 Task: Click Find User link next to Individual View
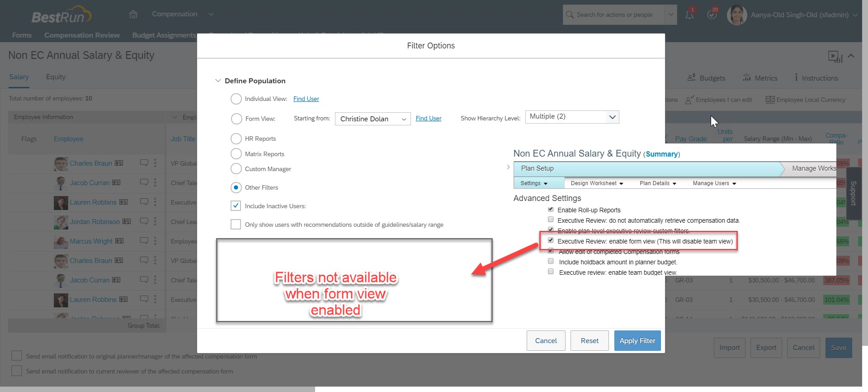306,99
